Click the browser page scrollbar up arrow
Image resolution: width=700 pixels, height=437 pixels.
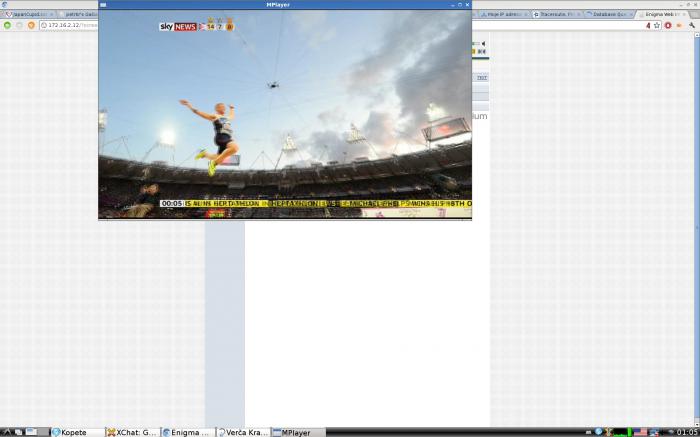[x=697, y=35]
